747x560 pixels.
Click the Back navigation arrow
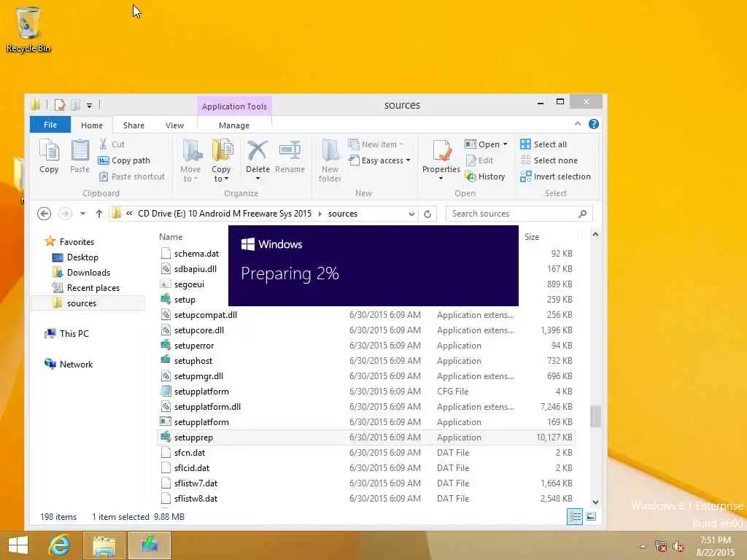pyautogui.click(x=44, y=214)
